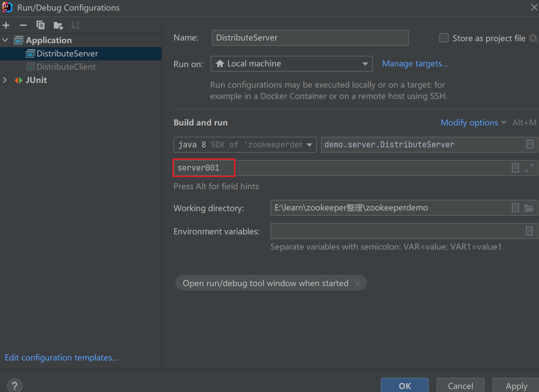Click the Copy Configuration icon

[41, 25]
